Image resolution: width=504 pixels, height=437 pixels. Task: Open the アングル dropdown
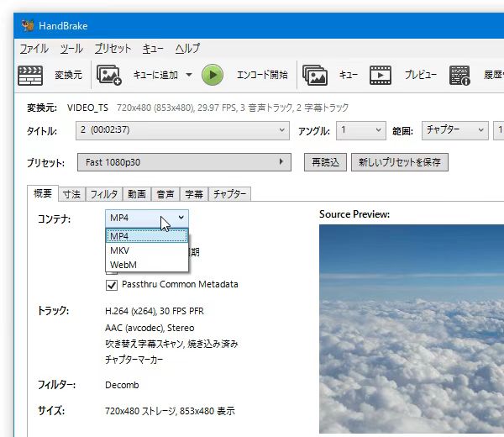pos(361,130)
